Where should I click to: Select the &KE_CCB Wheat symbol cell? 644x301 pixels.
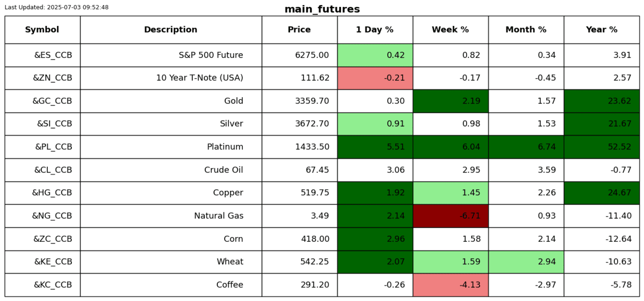coord(53,262)
